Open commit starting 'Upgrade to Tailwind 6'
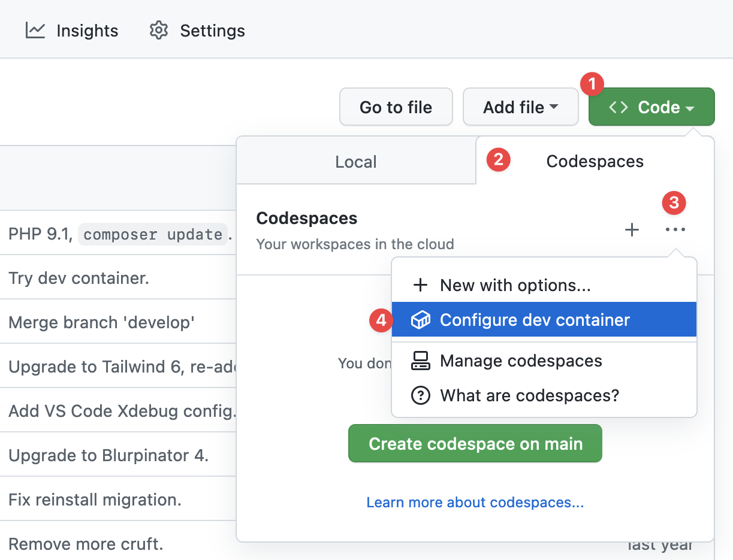Screen dimensions: 733x560 (122, 367)
